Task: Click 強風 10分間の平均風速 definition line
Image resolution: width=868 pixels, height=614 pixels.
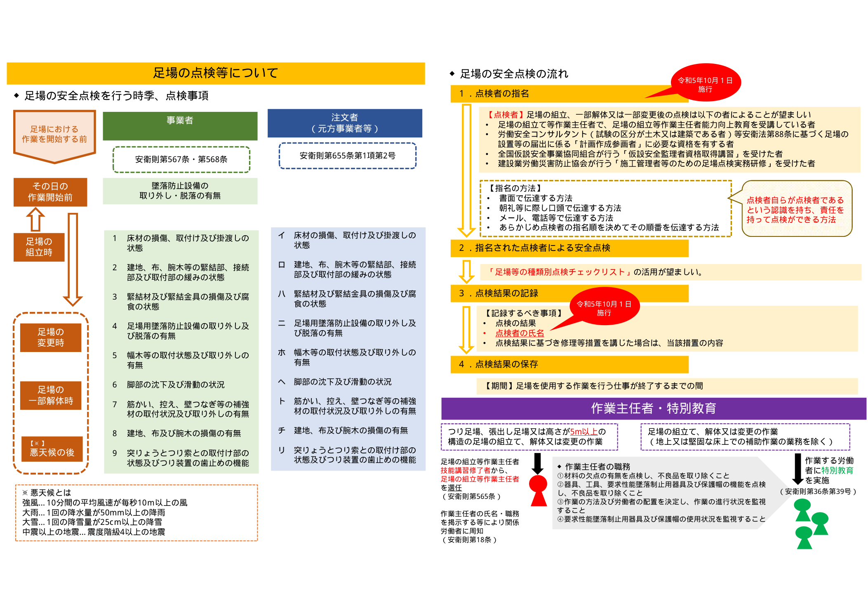Action: [x=105, y=502]
